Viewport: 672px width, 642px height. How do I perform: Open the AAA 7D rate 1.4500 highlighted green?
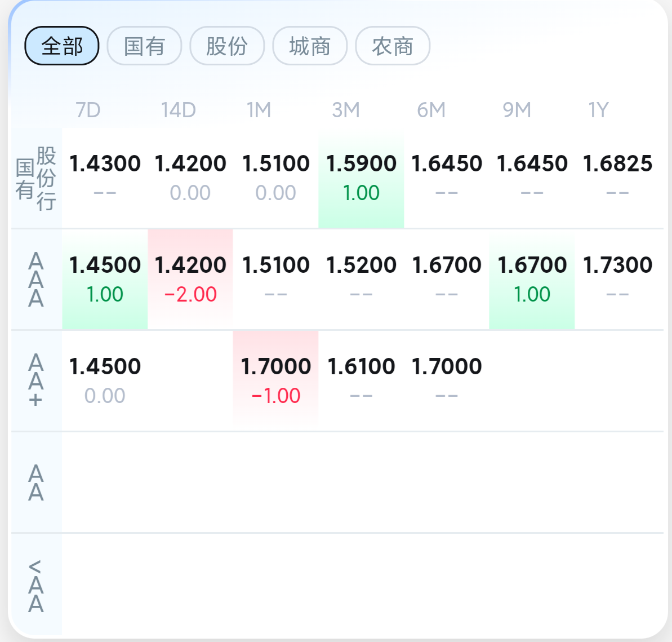[x=105, y=279]
